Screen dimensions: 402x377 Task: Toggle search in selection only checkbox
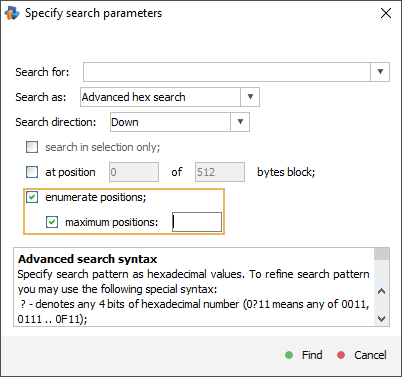[x=32, y=147]
